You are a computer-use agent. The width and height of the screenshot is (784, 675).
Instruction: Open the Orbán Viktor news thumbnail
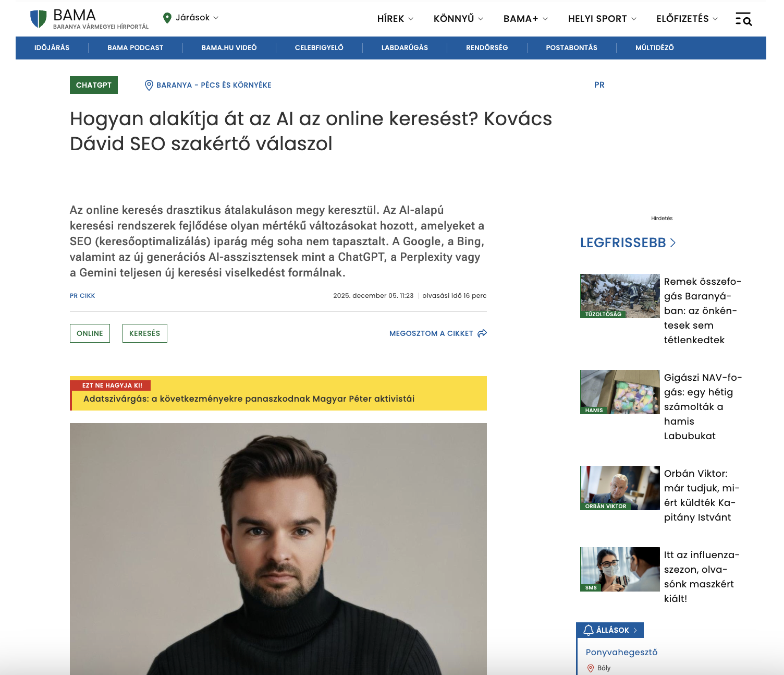[620, 488]
